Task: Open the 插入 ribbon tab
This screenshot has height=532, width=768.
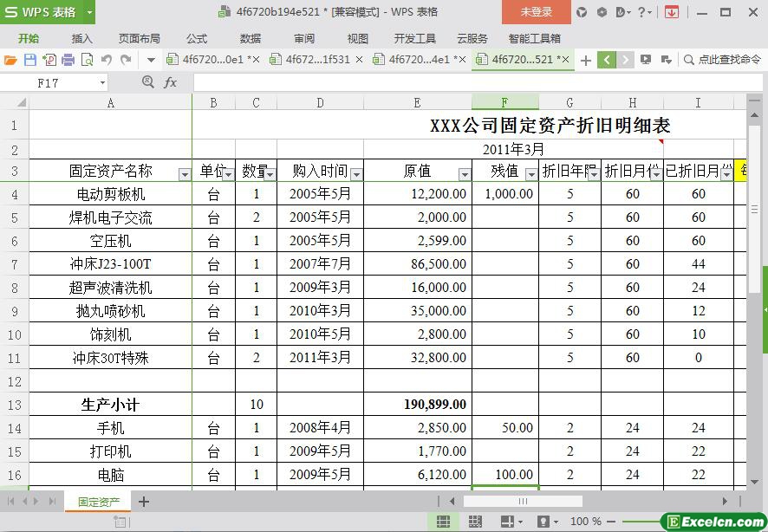Action: (x=81, y=38)
